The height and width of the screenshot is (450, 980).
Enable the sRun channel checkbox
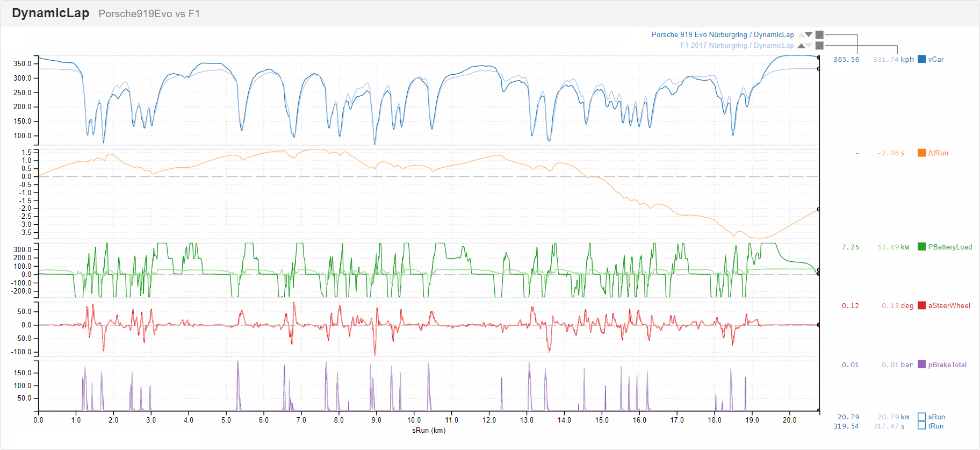[921, 417]
